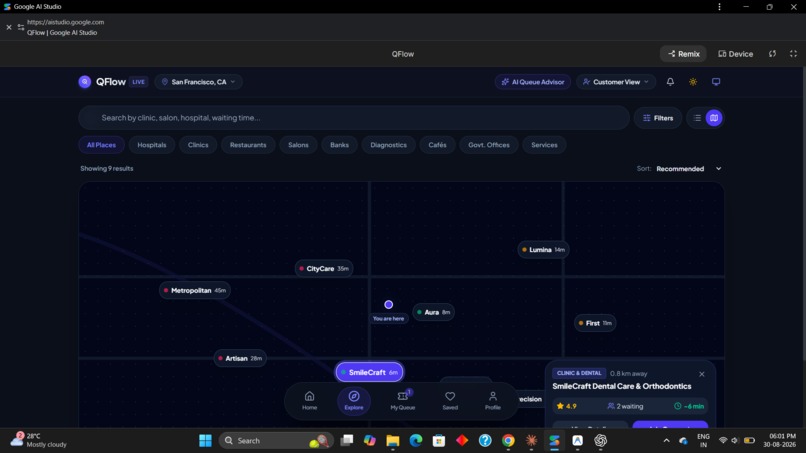Click the You are here location dot
Screen dimensions: 806x453
tap(389, 305)
